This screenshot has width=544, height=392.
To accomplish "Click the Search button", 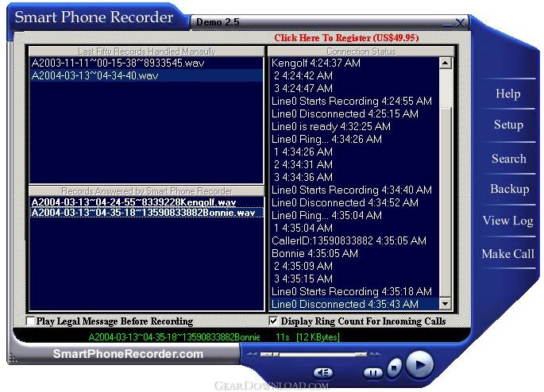I will (507, 159).
